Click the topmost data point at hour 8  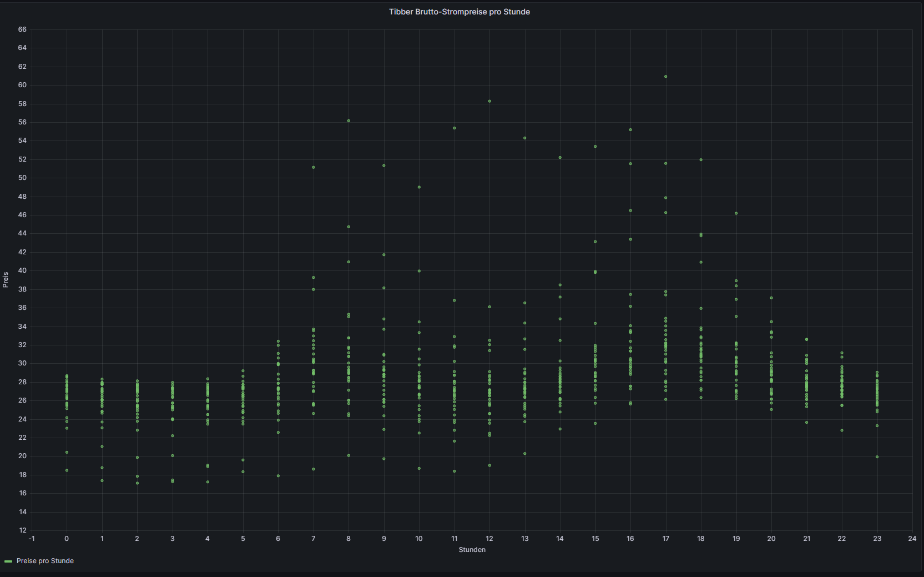(x=349, y=121)
